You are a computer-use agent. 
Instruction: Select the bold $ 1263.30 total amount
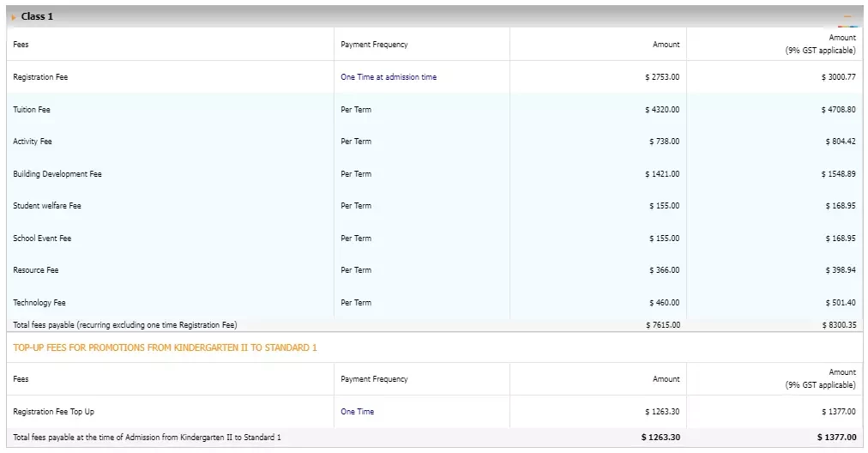coord(660,438)
